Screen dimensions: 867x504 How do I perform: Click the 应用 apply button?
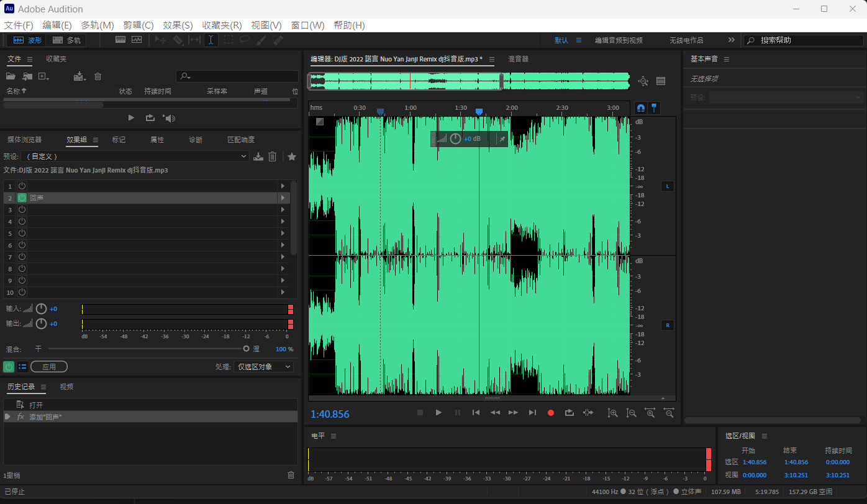click(x=49, y=367)
